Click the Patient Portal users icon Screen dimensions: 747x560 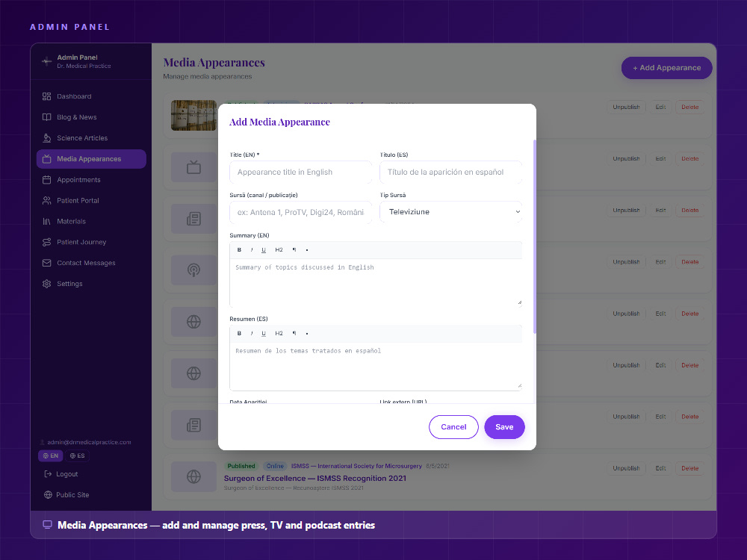[x=46, y=200]
